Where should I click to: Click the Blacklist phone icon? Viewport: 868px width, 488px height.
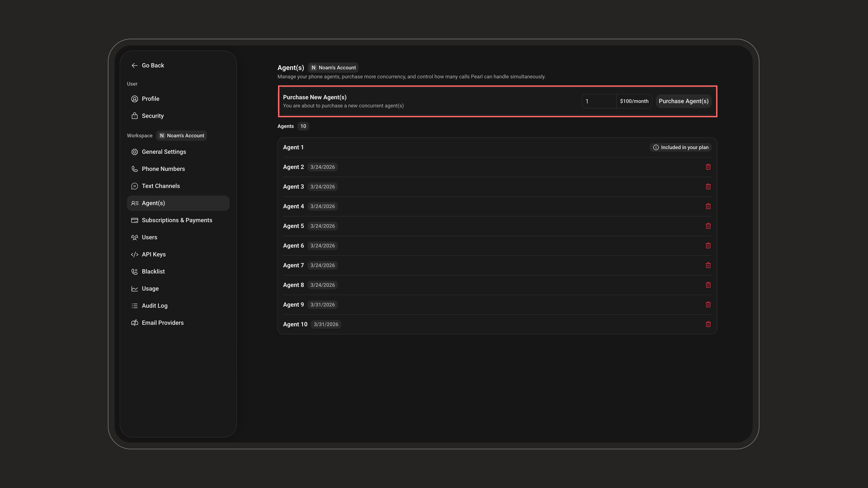pos(134,271)
